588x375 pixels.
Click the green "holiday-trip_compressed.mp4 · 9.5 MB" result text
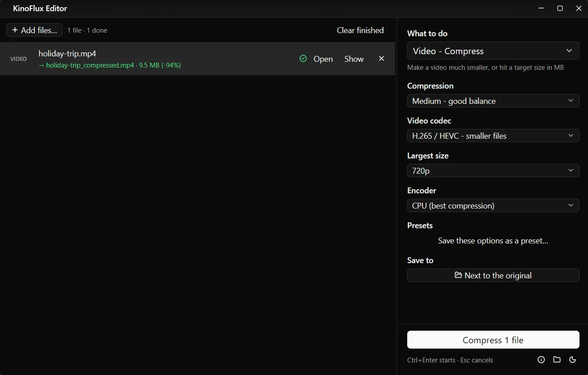(x=110, y=65)
